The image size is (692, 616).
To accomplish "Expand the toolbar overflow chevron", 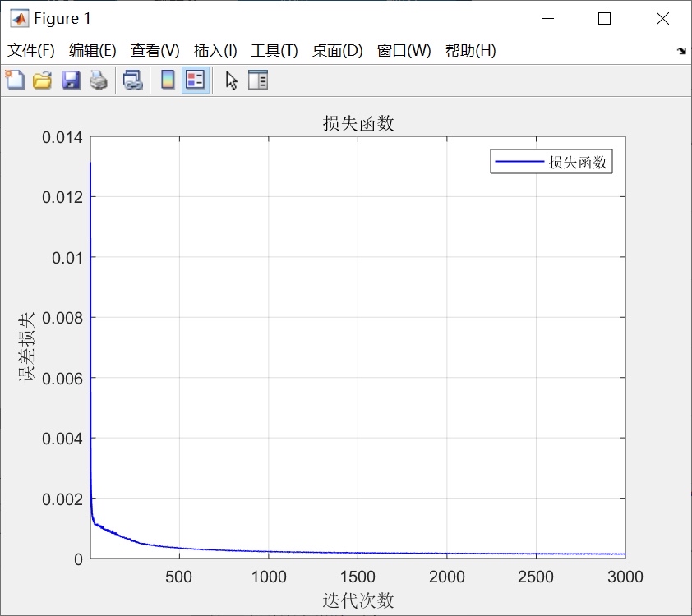I will point(682,50).
